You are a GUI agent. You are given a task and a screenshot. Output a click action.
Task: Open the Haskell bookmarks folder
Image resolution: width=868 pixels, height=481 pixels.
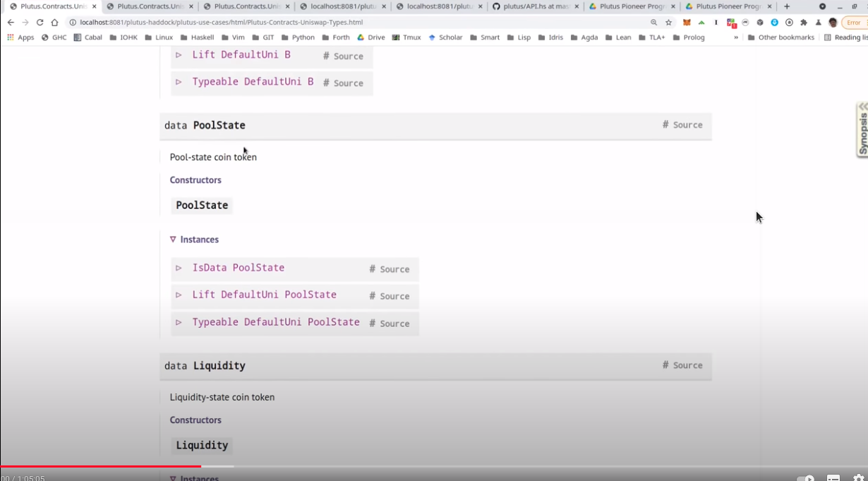(x=197, y=37)
